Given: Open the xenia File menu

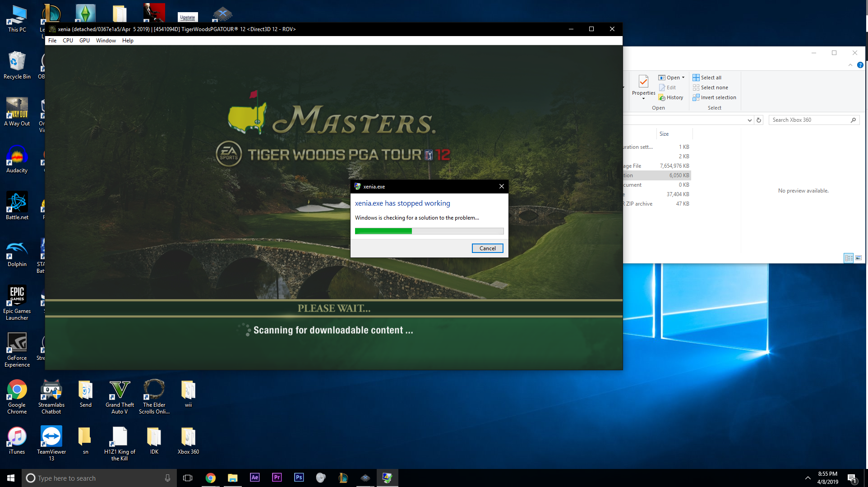Looking at the screenshot, I should [52, 41].
